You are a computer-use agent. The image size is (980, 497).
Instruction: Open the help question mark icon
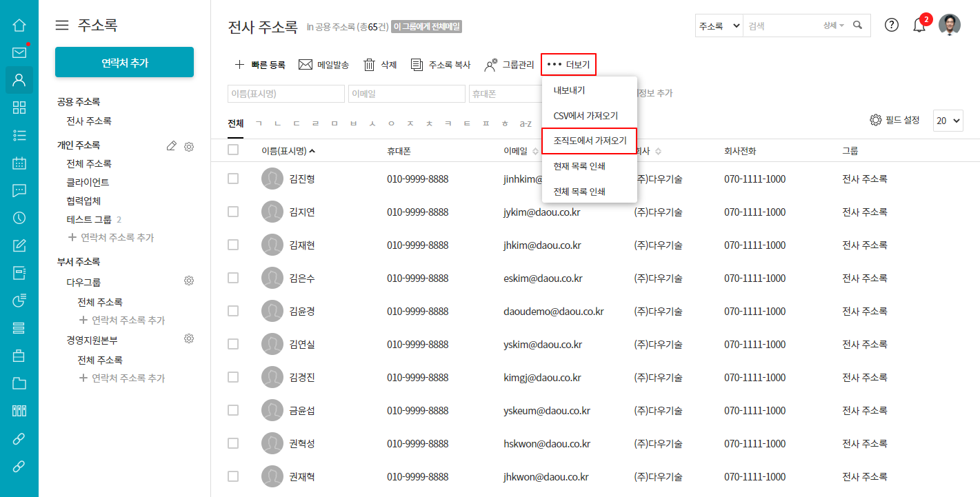click(892, 26)
